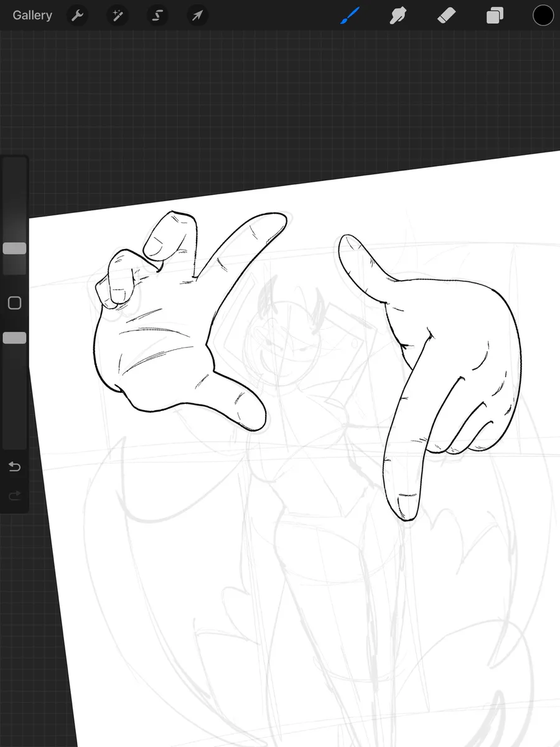Viewport: 560px width, 747px height.
Task: Open the Adjustments magic wand menu
Action: pyautogui.click(x=116, y=15)
